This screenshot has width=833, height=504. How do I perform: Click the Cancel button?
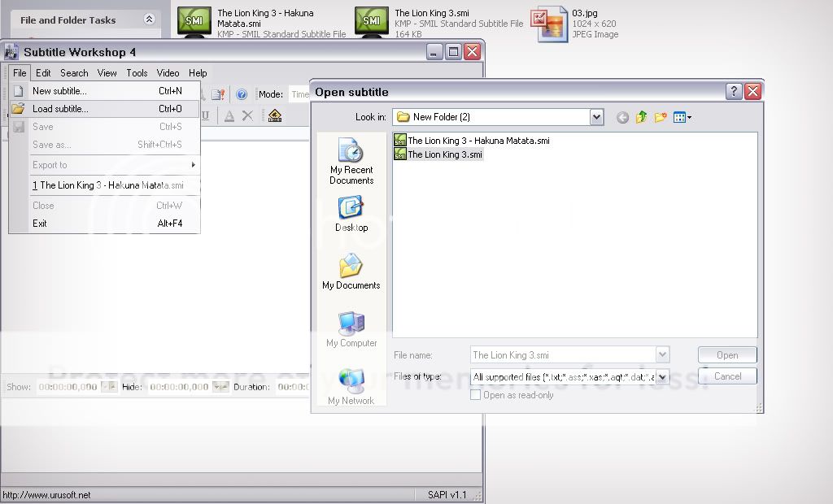coord(727,376)
